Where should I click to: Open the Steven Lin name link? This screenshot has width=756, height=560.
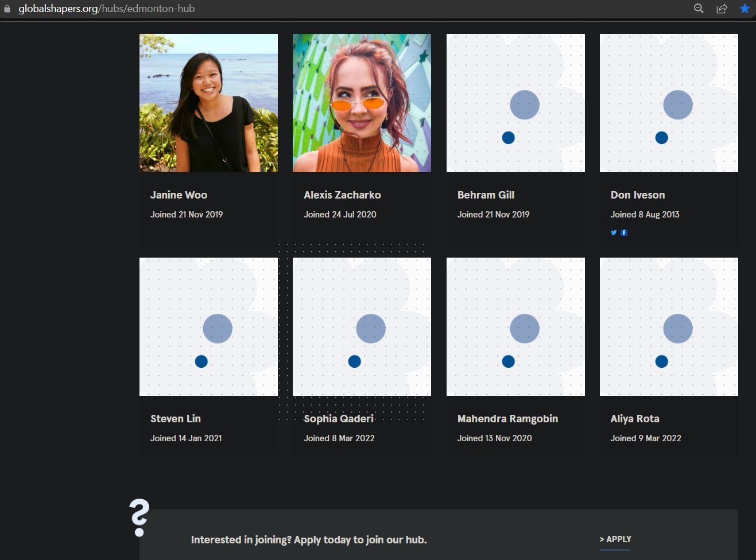[176, 419]
